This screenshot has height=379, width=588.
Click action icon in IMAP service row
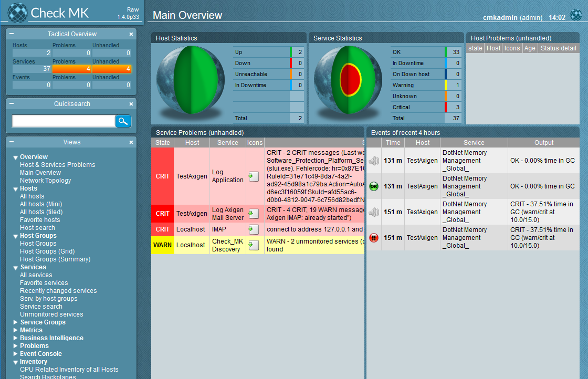pos(254,229)
